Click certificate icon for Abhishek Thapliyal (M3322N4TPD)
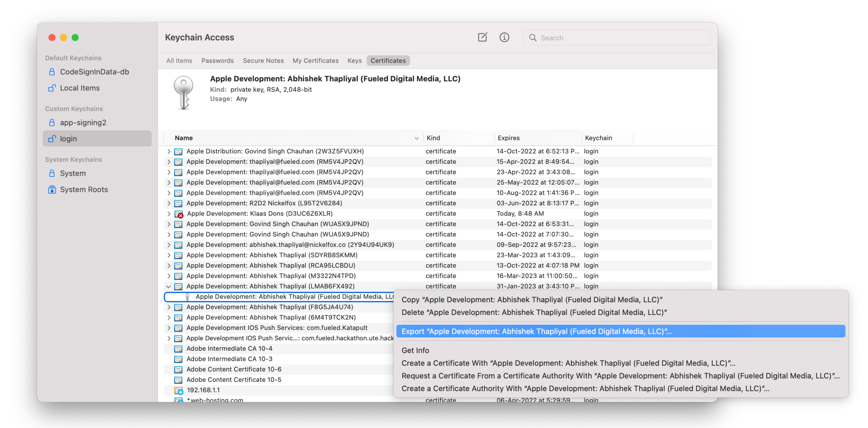This screenshot has height=428, width=868. (x=178, y=276)
